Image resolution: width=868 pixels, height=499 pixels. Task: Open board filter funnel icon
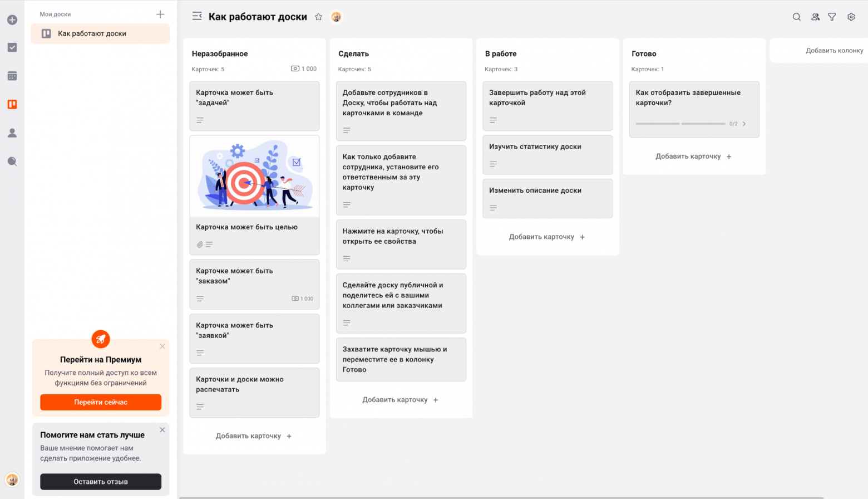tap(832, 17)
